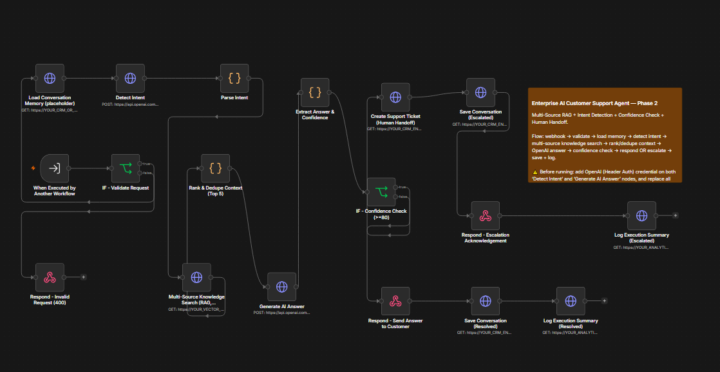Select the orange Enterprise AI Customer Support sticky note
Screen dimensions: 720x372
(605, 135)
